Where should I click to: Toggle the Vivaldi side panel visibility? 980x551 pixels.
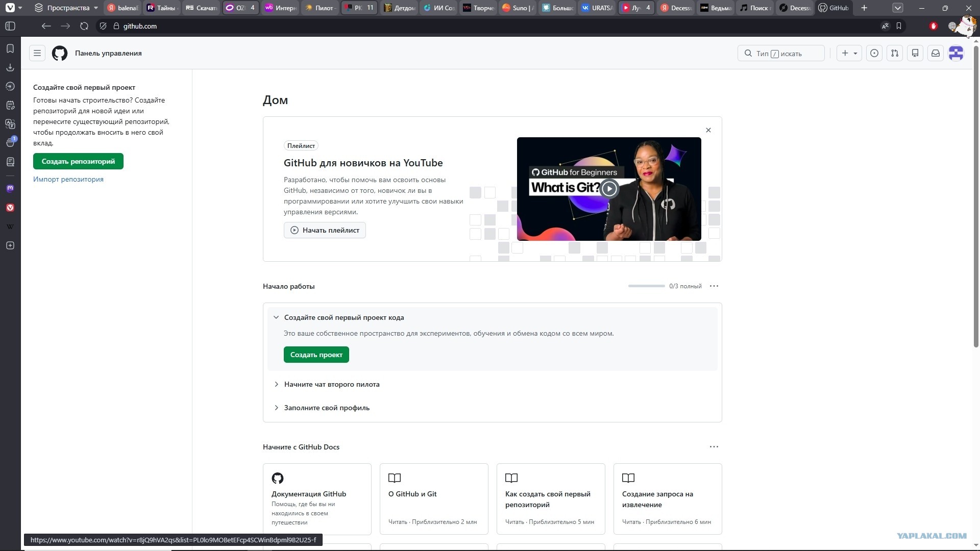[x=10, y=26]
